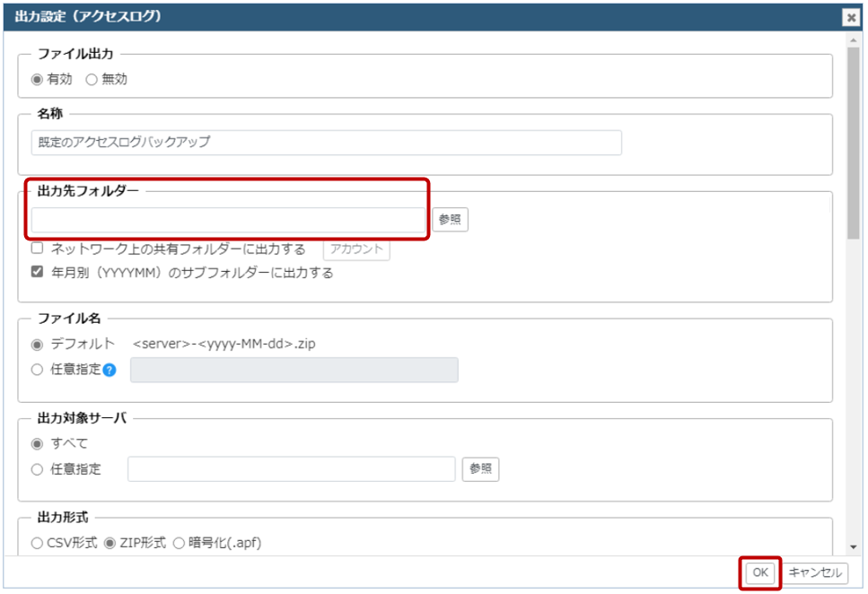Click the target server text field

coord(292,469)
